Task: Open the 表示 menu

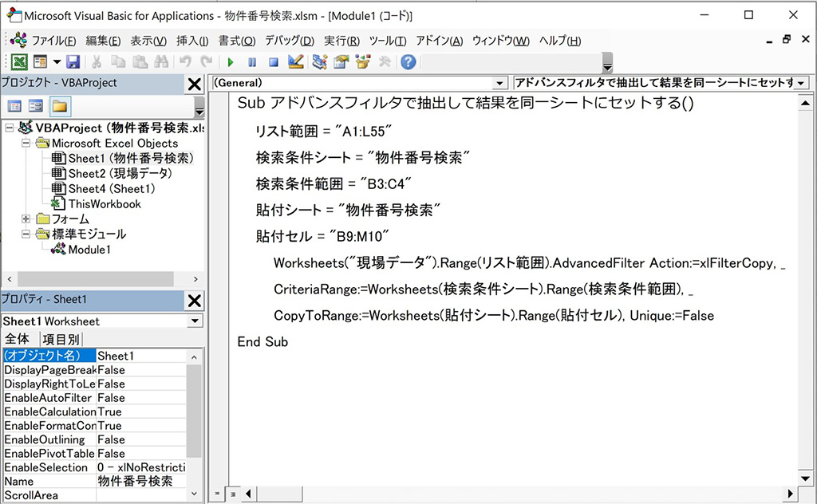Action: 148,41
